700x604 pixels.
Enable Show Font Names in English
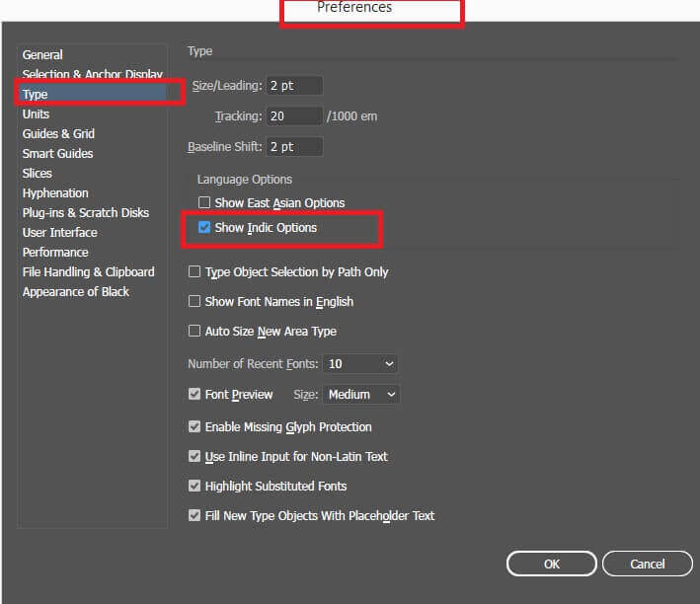(x=194, y=301)
